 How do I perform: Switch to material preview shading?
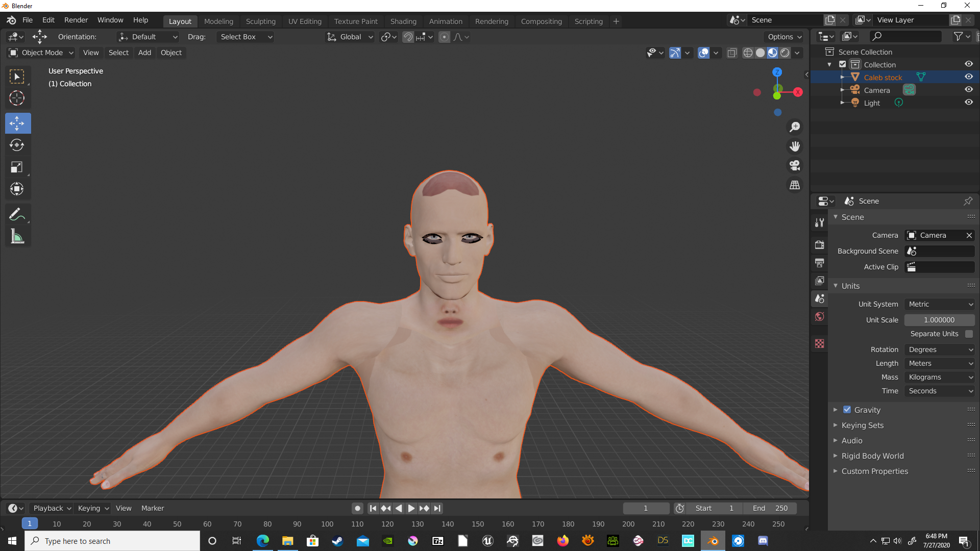773,53
